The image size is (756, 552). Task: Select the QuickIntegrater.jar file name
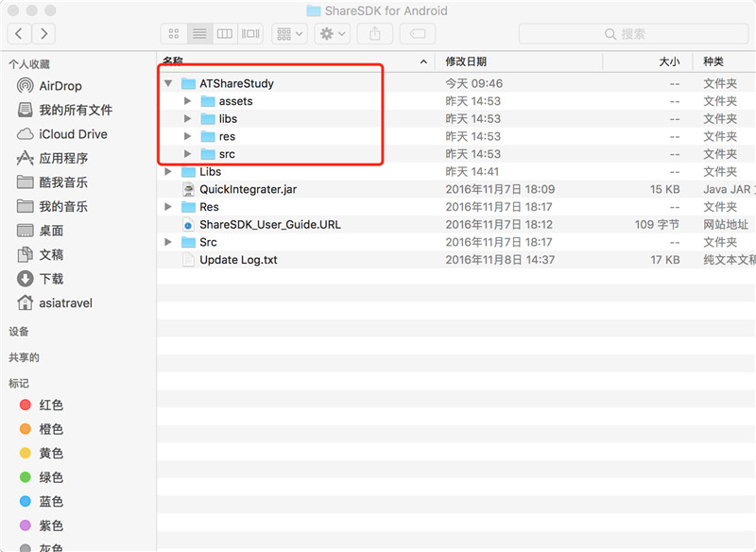click(x=248, y=189)
